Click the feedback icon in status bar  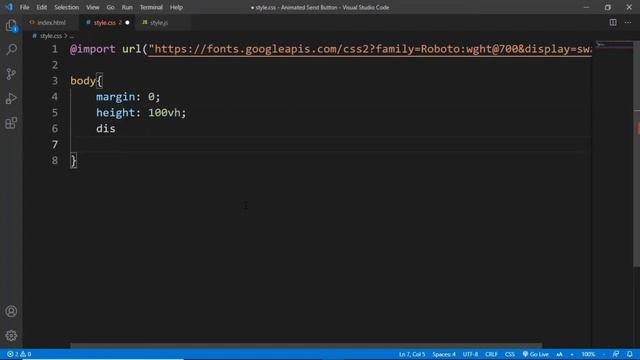coord(616,354)
